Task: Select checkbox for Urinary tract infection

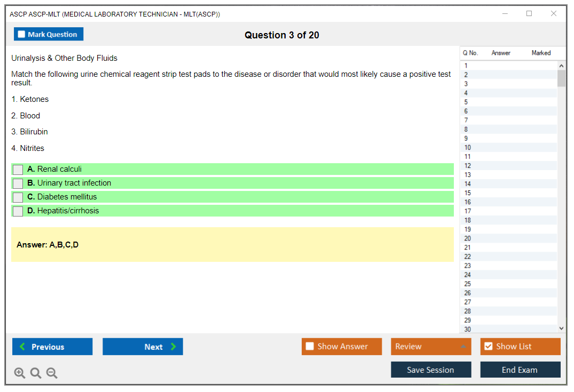Action: pyautogui.click(x=18, y=183)
